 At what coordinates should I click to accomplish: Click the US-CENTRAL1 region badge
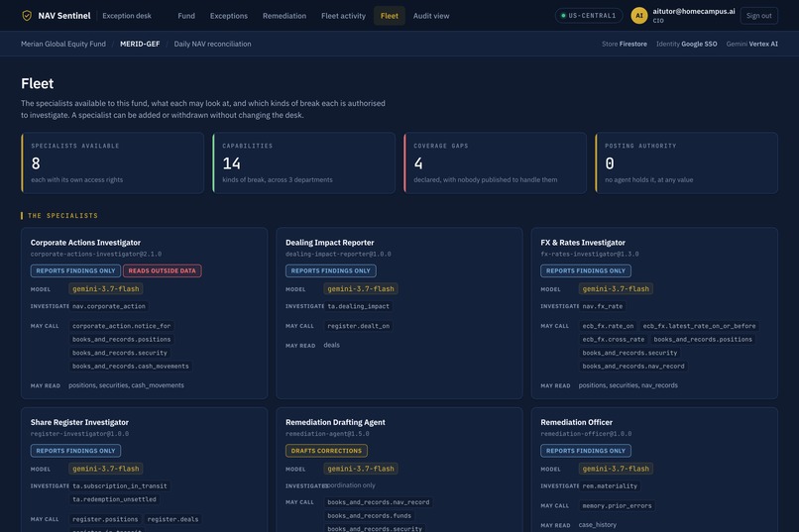pyautogui.click(x=589, y=16)
